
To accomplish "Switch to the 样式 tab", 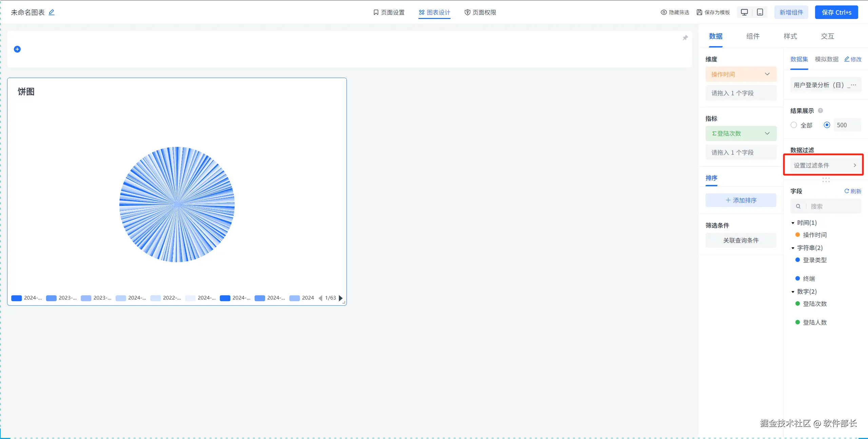I will click(790, 36).
